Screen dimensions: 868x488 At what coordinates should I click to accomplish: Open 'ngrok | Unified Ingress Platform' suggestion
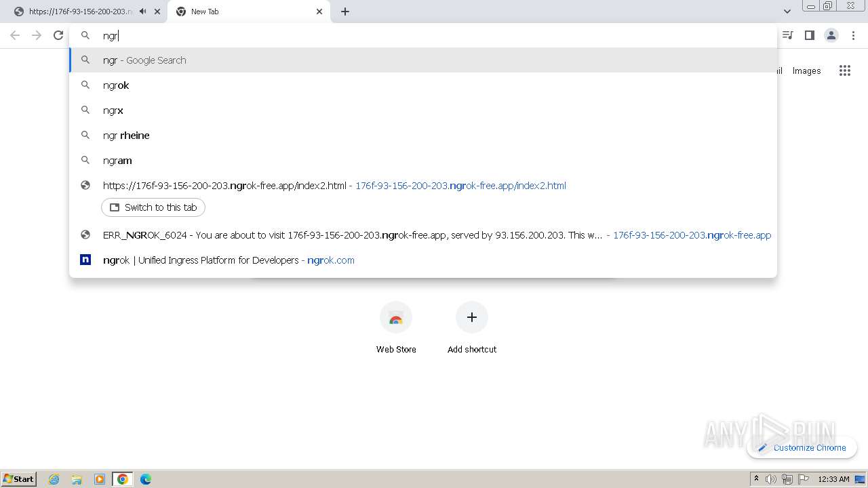(x=423, y=260)
